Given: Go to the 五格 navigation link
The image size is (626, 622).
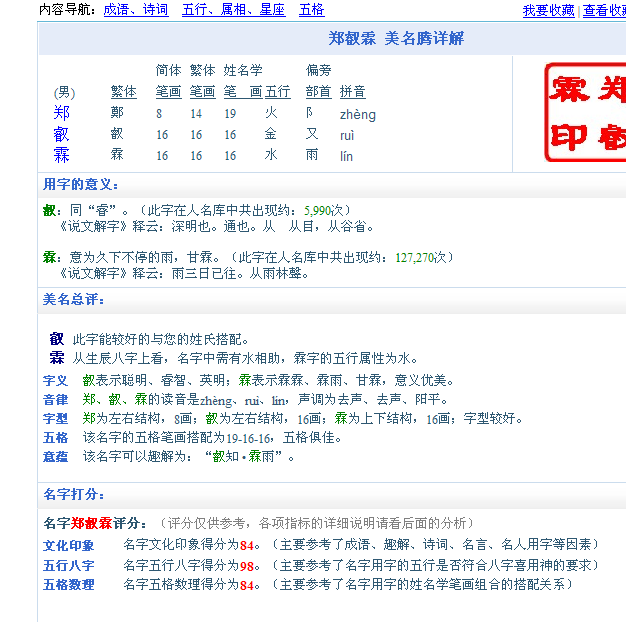Looking at the screenshot, I should (312, 9).
